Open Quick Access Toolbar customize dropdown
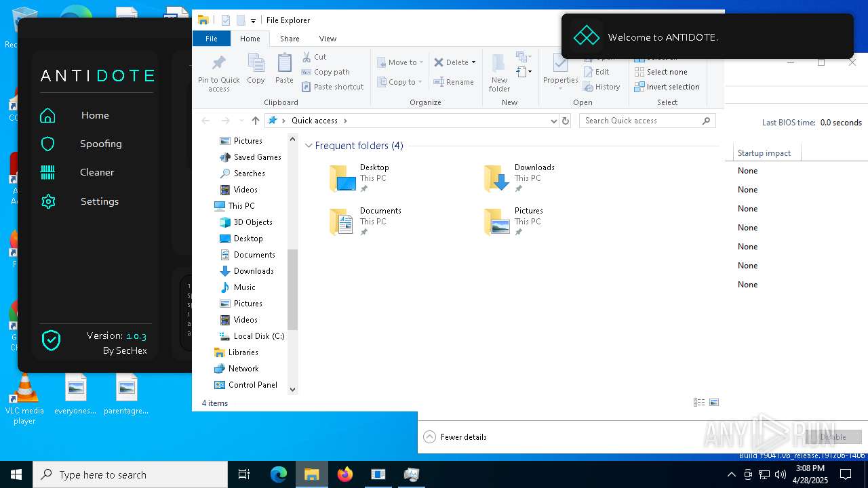The height and width of the screenshot is (488, 868). (253, 21)
